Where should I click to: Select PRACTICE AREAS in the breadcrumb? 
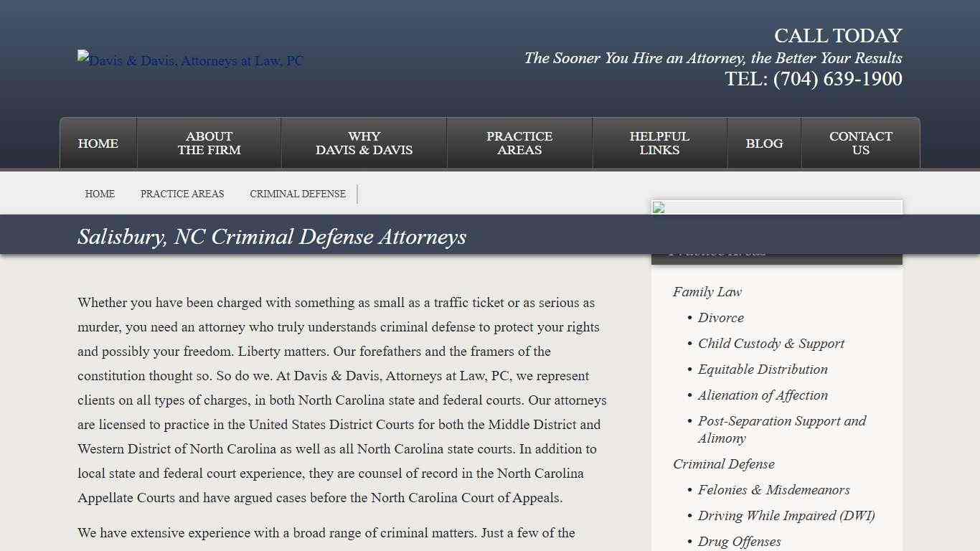pyautogui.click(x=182, y=194)
